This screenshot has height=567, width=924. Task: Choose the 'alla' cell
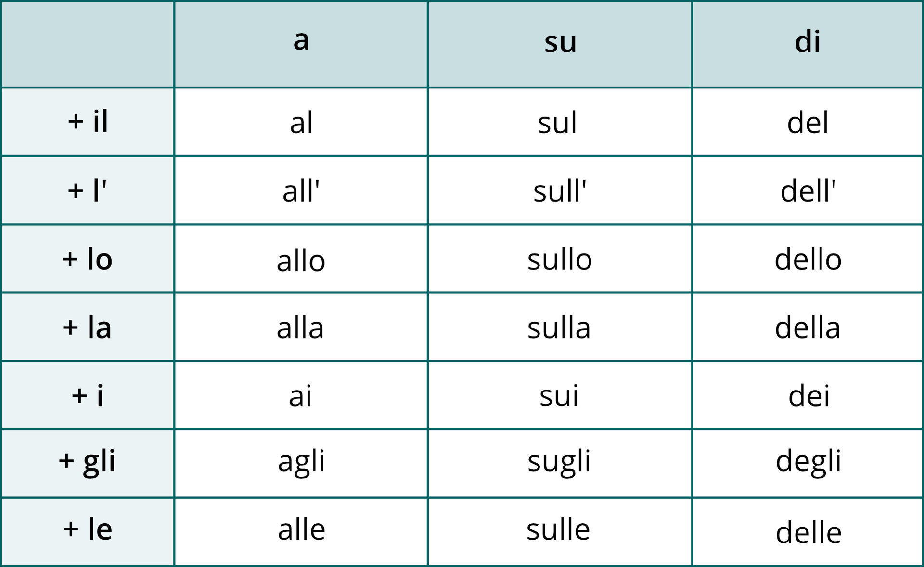point(300,328)
